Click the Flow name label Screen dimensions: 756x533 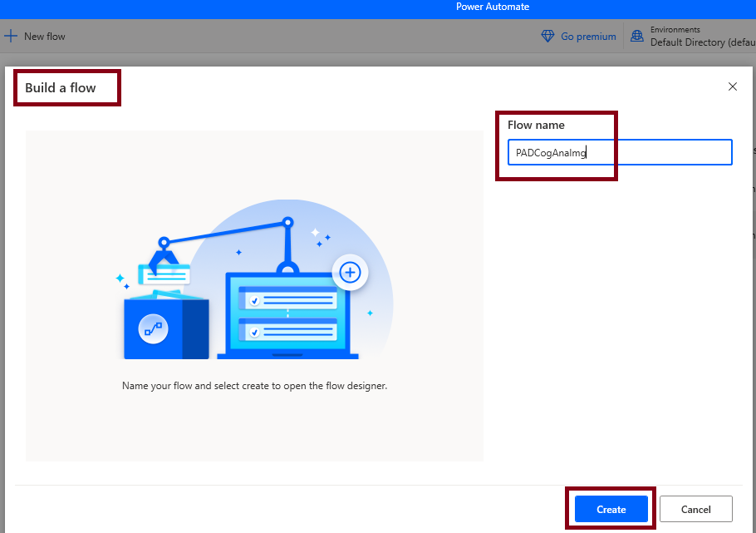coord(536,125)
